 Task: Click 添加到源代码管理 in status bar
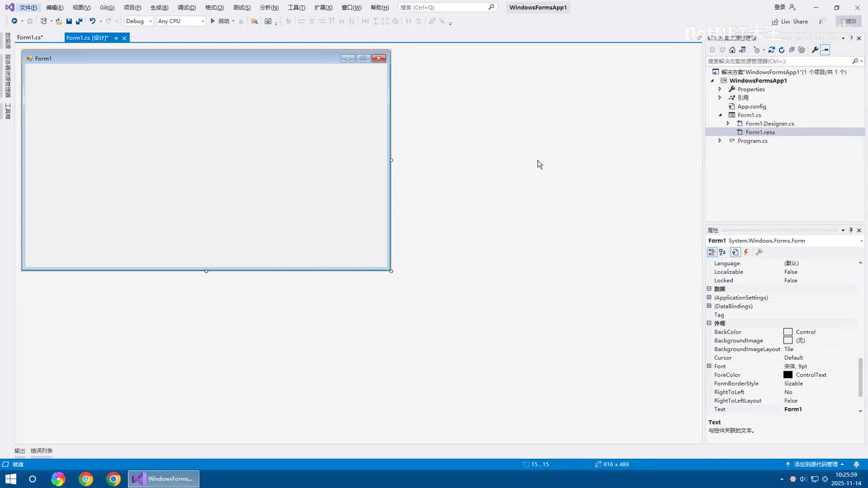816,464
